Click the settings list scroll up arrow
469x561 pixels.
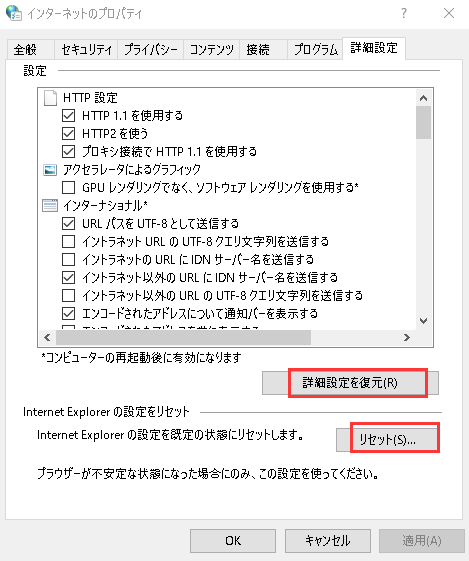coord(424,98)
